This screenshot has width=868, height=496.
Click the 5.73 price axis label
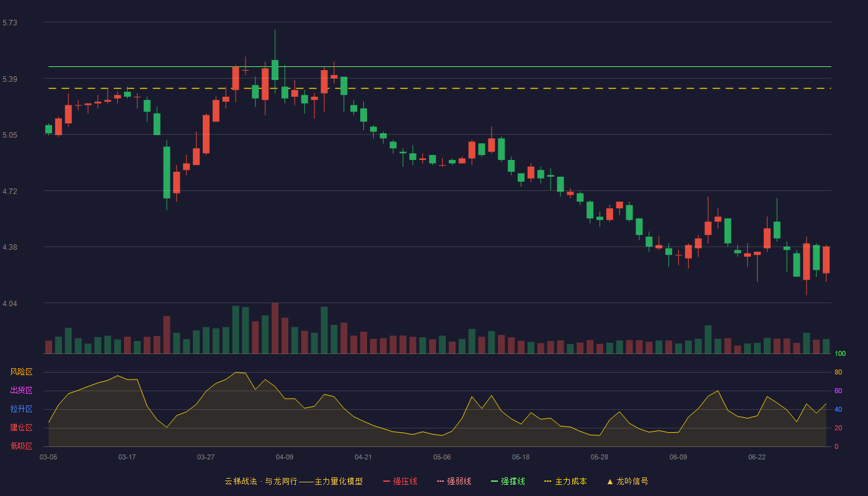point(10,23)
